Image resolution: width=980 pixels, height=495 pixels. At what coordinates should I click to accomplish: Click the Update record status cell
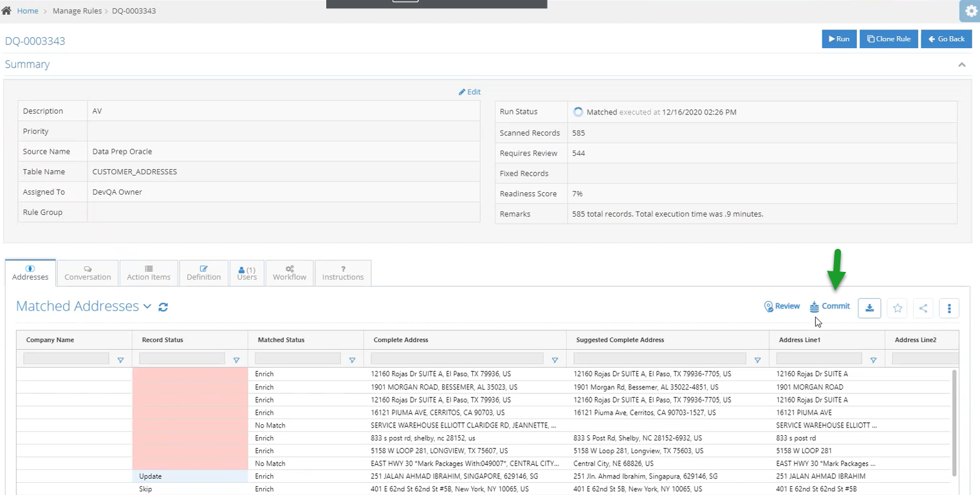tap(190, 476)
